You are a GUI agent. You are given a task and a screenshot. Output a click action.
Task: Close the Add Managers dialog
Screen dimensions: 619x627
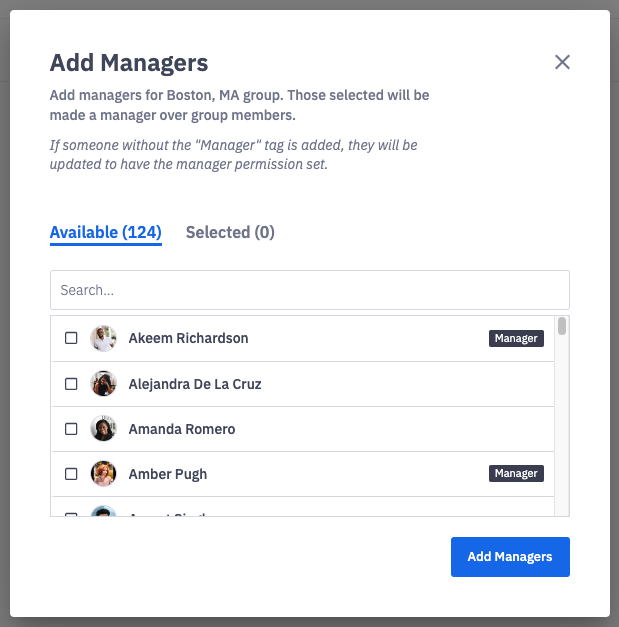click(562, 62)
